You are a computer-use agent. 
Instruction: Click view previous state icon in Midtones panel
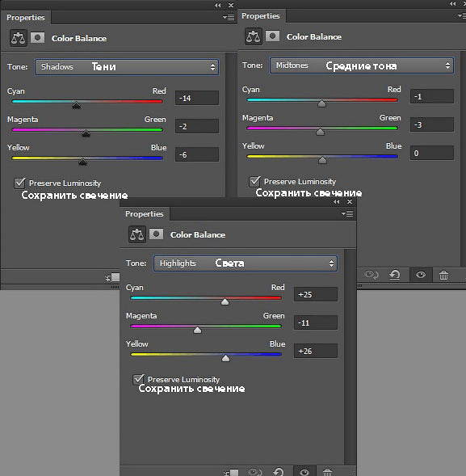(x=372, y=275)
